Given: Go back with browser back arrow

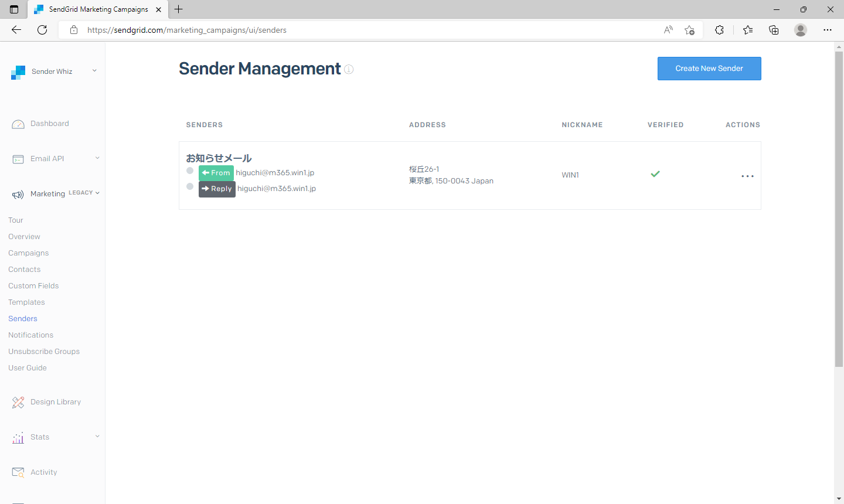Looking at the screenshot, I should (16, 30).
